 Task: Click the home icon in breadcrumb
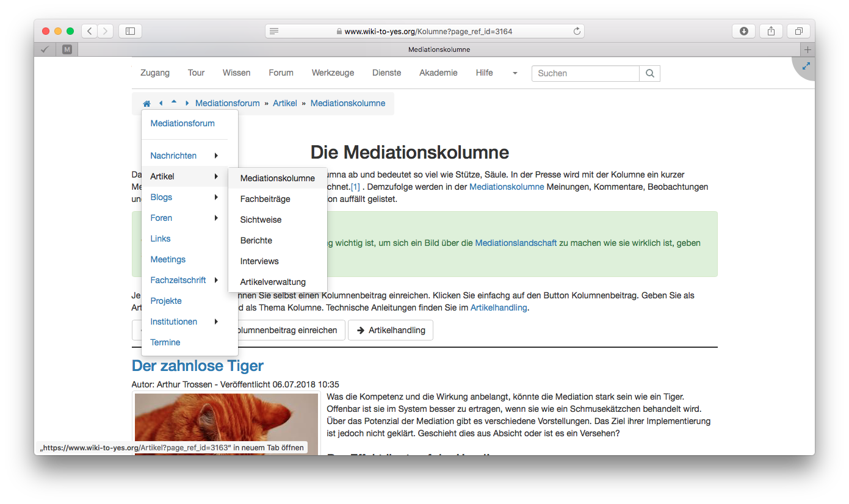click(146, 104)
